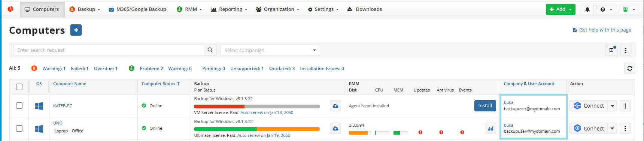
Task: Refresh the computers list
Action: tap(630, 68)
